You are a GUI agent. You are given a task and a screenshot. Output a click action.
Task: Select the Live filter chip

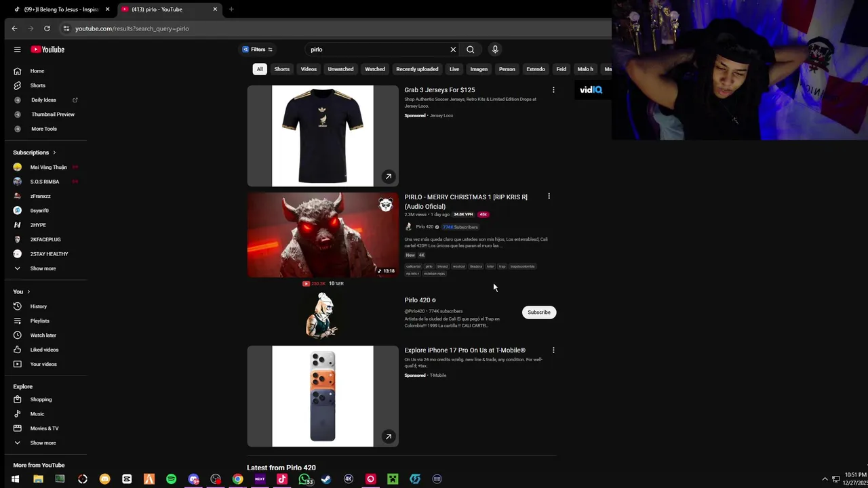[454, 69]
